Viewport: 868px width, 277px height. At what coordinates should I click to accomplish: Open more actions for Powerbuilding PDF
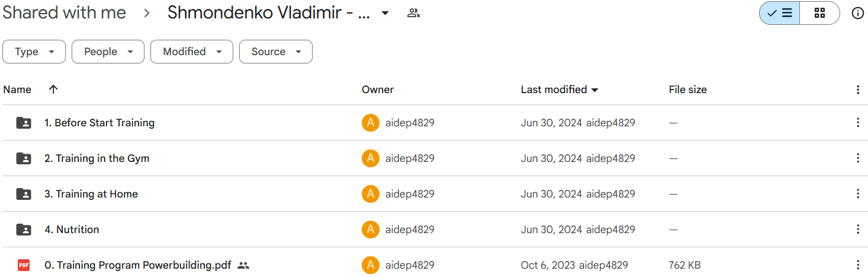(857, 265)
